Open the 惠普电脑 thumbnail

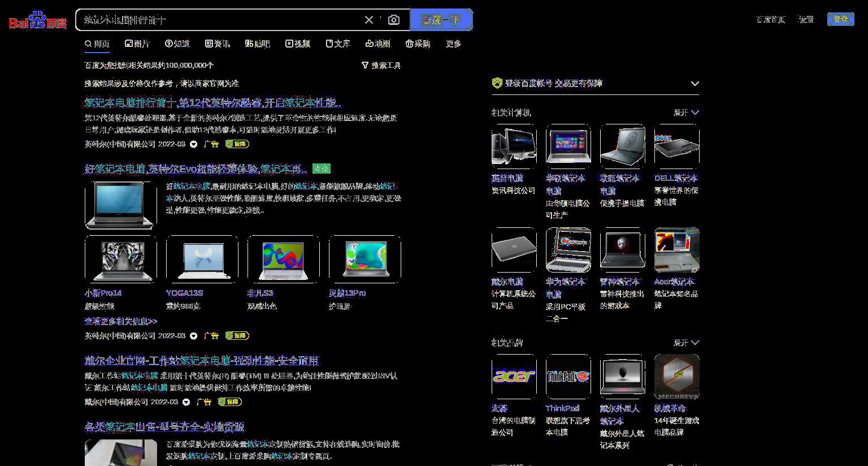pyautogui.click(x=514, y=146)
